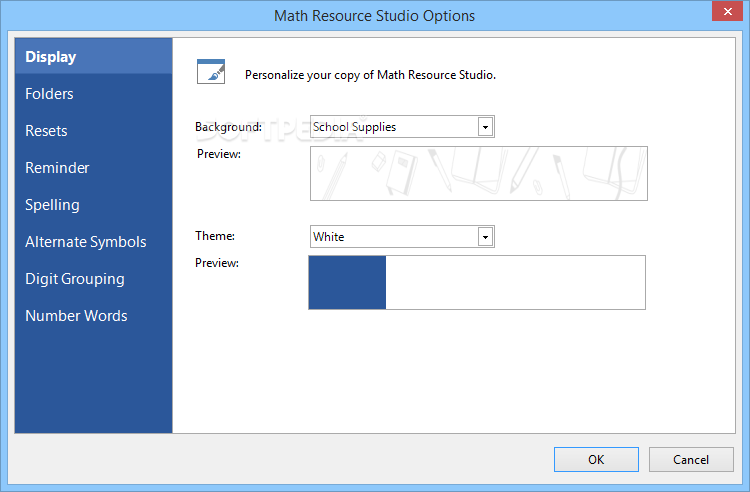
Task: Click the theme color preview box
Action: [477, 283]
